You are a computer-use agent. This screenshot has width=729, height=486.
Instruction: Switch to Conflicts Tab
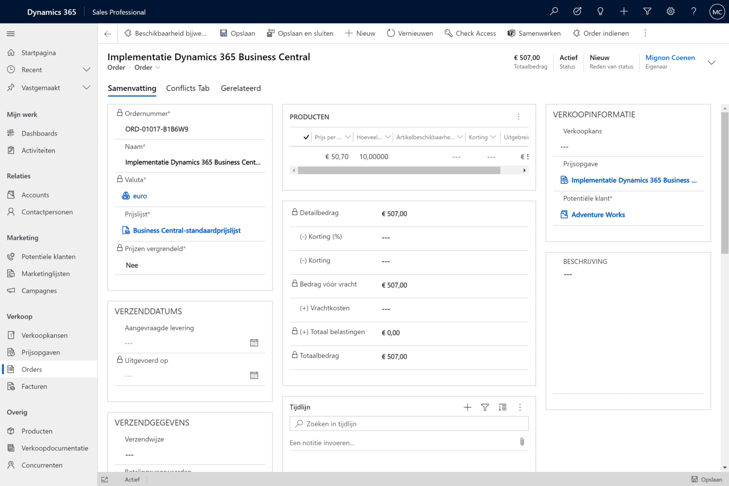pos(188,88)
